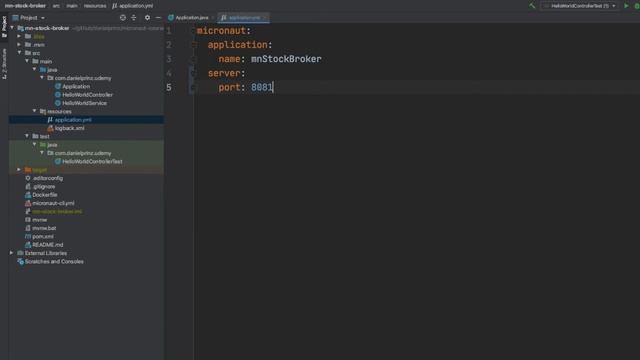Click the mvnw file icon
Screen dimensions: 640x360
[28, 220]
